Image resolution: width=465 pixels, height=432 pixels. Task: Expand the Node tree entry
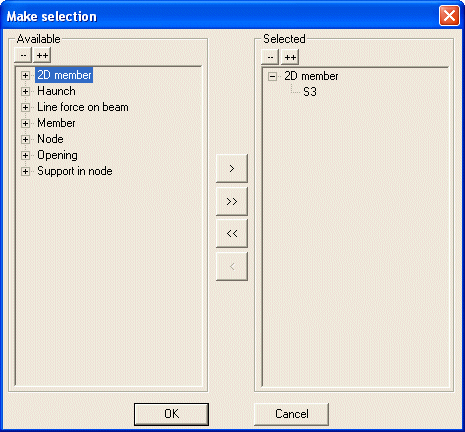click(25, 139)
